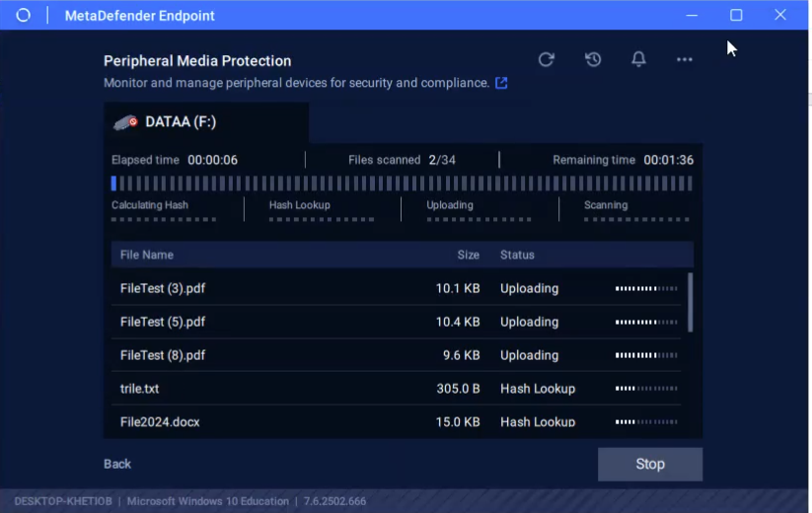
Task: Click the Calculating Hash stage label
Action: (x=150, y=205)
